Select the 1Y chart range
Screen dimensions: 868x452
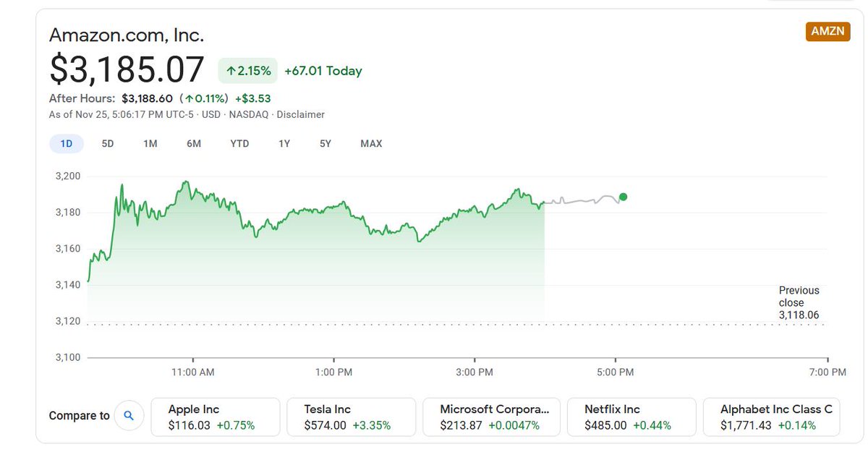pos(284,143)
